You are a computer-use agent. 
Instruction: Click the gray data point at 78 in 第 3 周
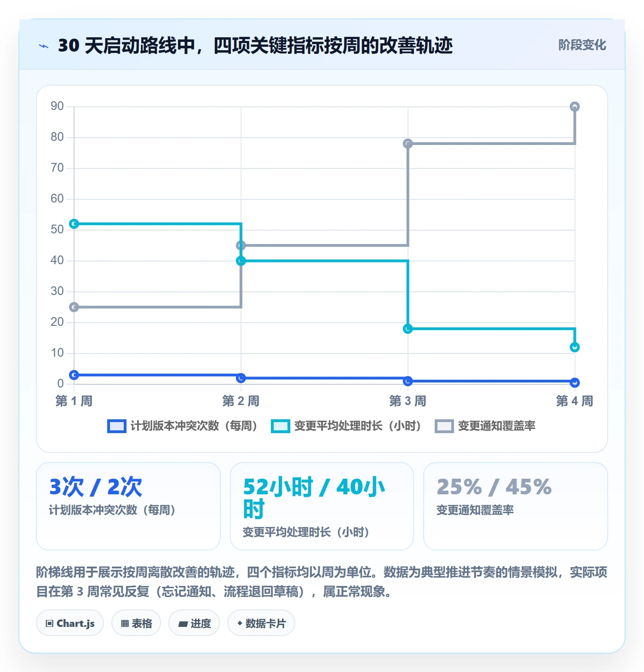click(408, 144)
